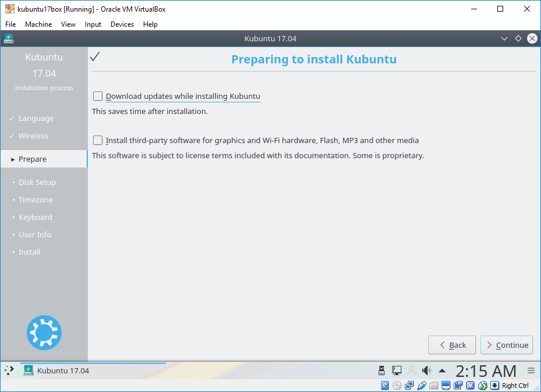
Task: Click VirtualBox CPU virtualization indicator
Action: point(470,386)
